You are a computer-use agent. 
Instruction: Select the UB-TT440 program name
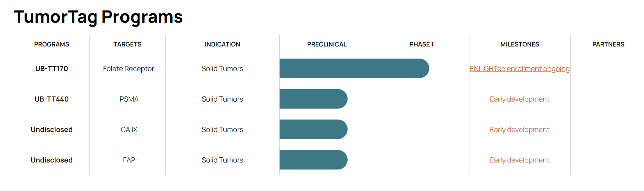click(x=52, y=99)
